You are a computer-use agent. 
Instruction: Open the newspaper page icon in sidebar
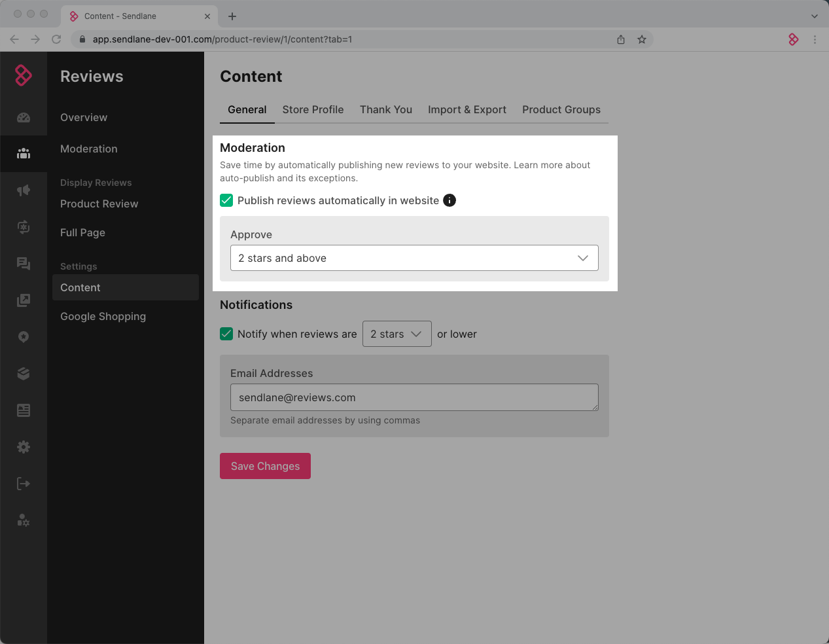point(24,410)
